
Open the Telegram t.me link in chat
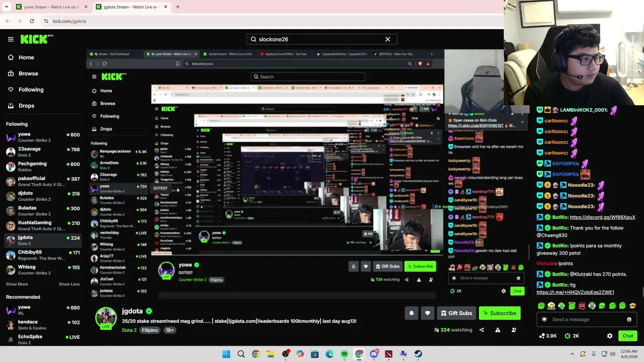tap(575, 292)
